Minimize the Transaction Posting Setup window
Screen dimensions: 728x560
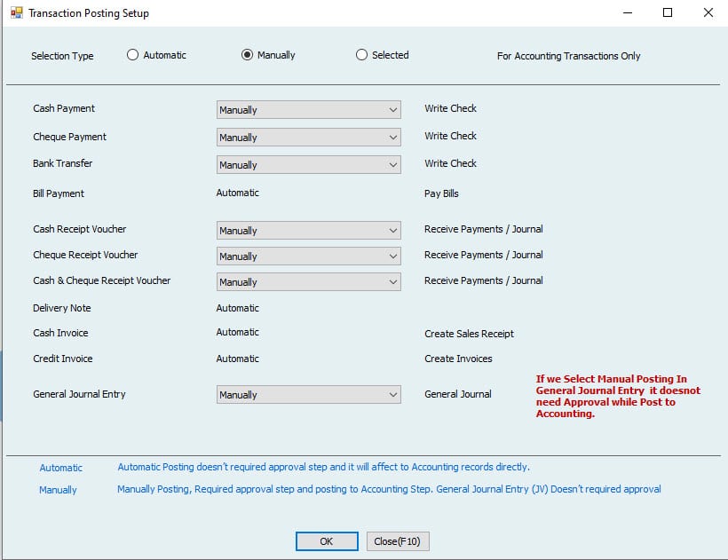pyautogui.click(x=628, y=12)
